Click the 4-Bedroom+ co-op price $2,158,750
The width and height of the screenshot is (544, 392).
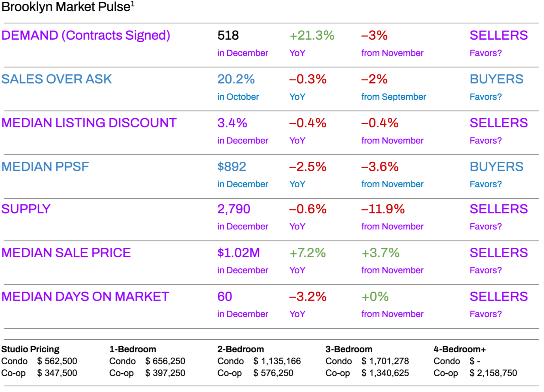493,373
